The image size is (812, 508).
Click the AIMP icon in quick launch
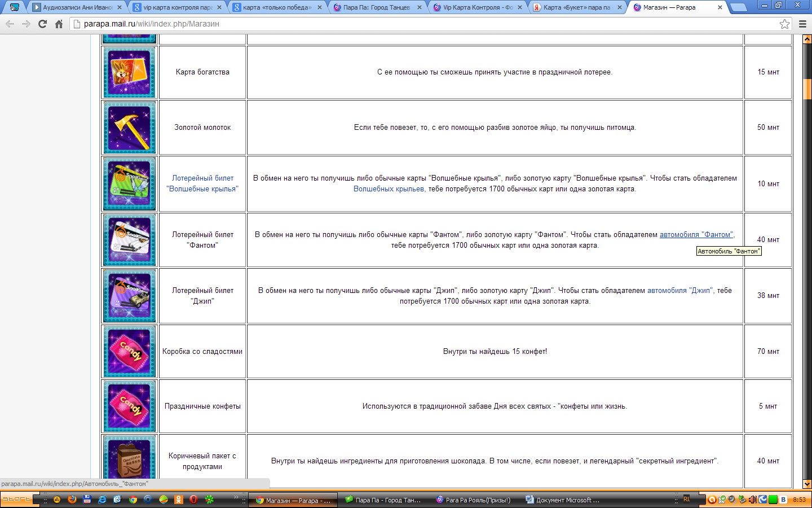(57, 500)
